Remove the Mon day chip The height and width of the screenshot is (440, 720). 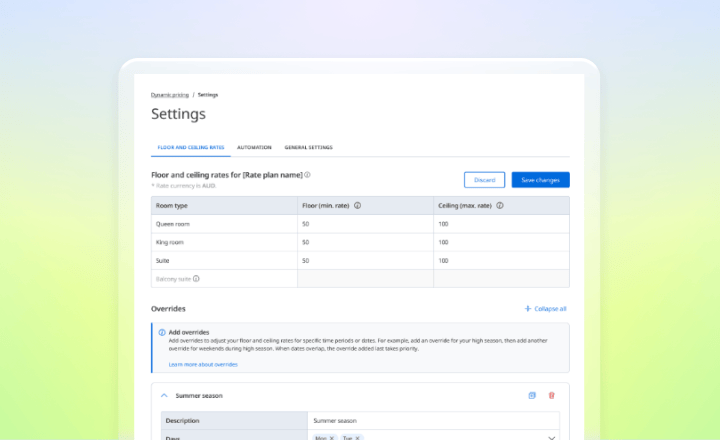click(x=332, y=437)
